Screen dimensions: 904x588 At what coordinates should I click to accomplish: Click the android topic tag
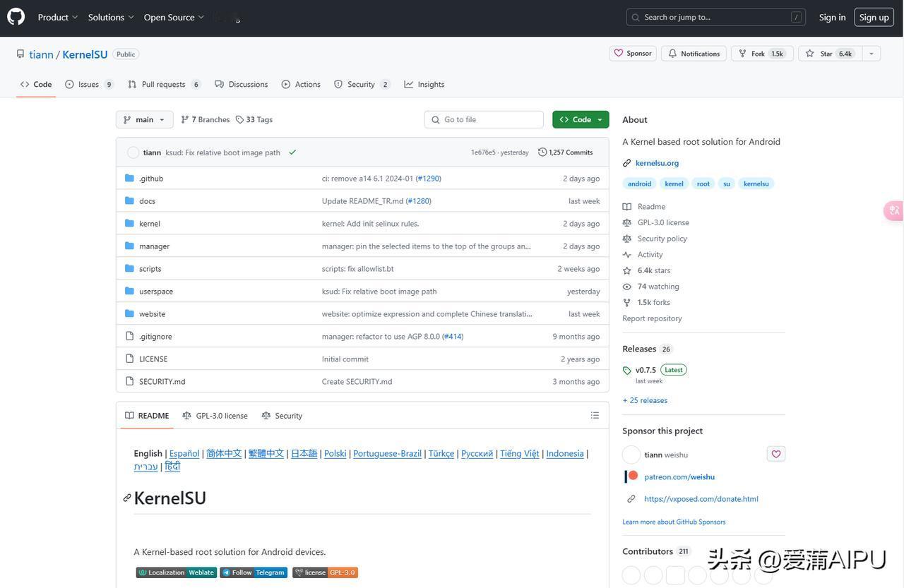(640, 184)
